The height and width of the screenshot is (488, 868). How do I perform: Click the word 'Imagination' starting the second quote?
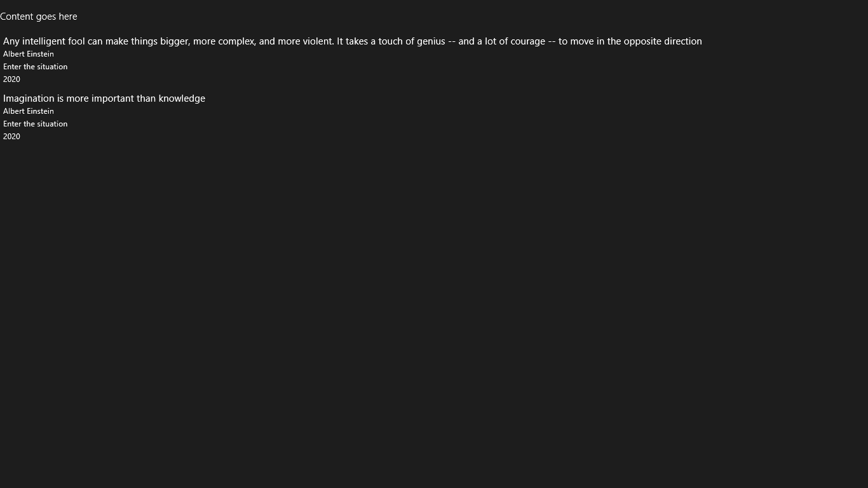pos(29,98)
